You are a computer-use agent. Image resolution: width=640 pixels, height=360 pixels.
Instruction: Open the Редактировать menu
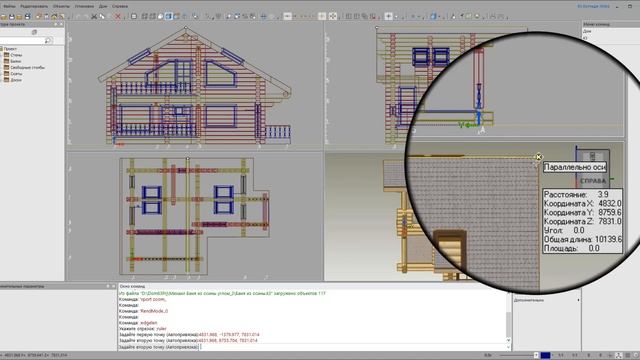(34, 6)
